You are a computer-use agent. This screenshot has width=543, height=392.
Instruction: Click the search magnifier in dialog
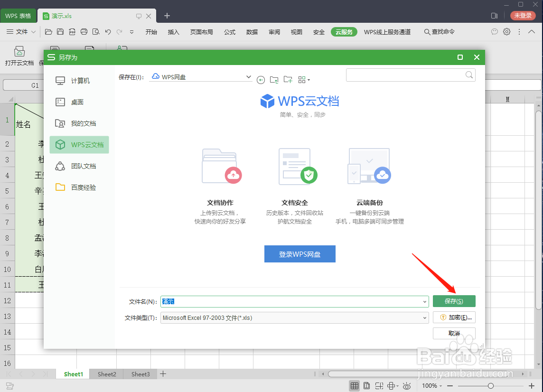[x=469, y=75]
